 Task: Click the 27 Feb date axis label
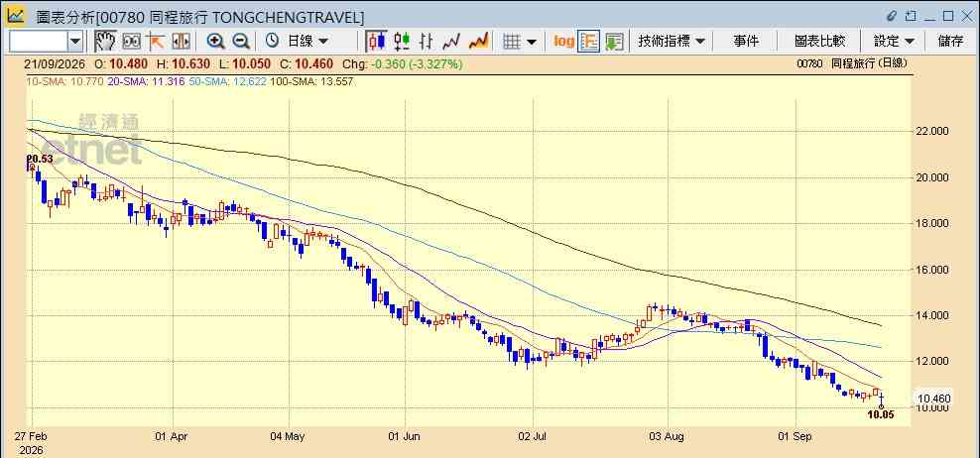point(33,437)
